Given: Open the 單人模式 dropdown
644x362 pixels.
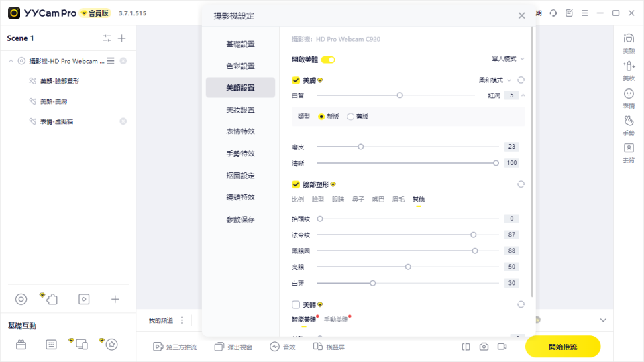Looking at the screenshot, I should click(x=508, y=59).
